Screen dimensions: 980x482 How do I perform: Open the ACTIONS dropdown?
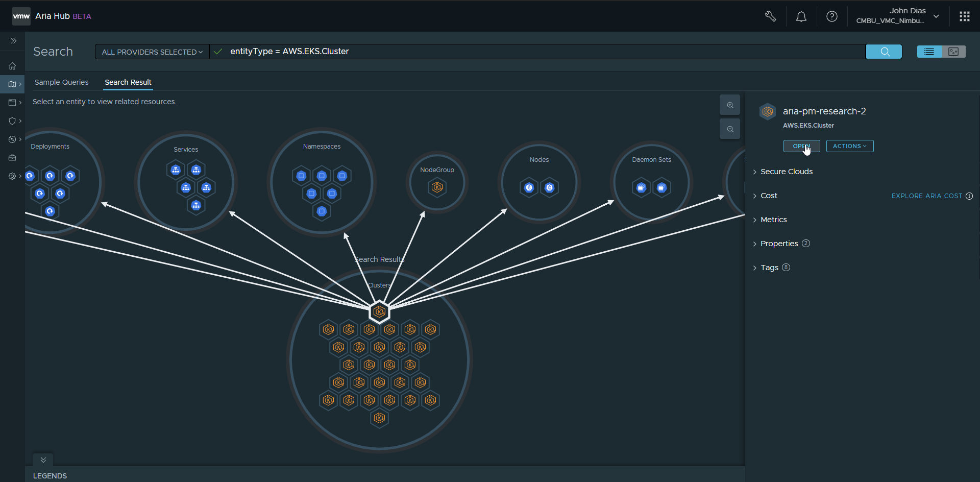850,146
